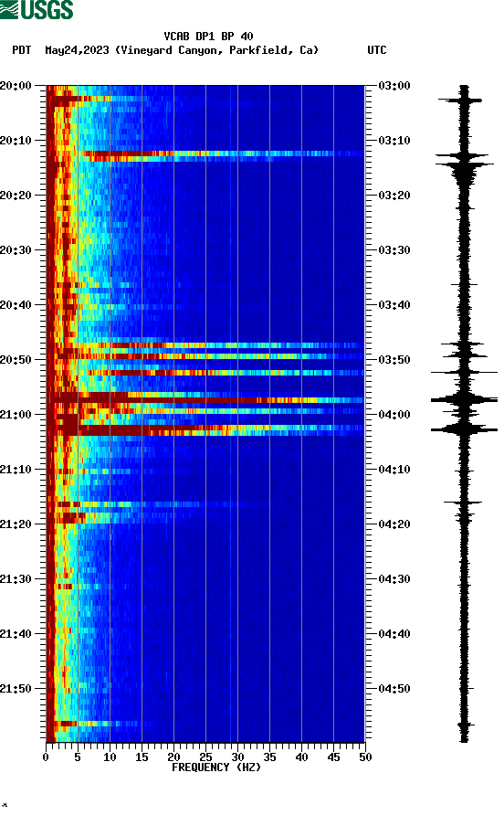Click the date text 'May24,2023'
Viewport: 504px width, 815px height.
click(77, 50)
